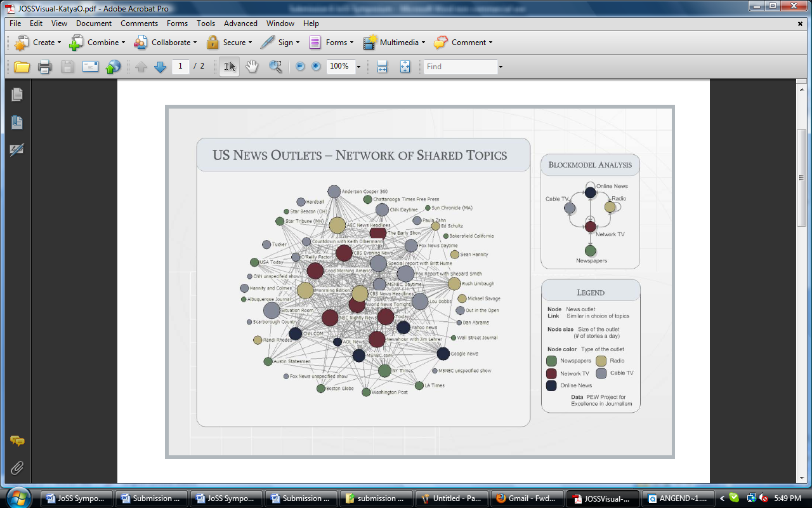Click the zoom value field showing 100%
The width and height of the screenshot is (812, 508).
[x=340, y=66]
